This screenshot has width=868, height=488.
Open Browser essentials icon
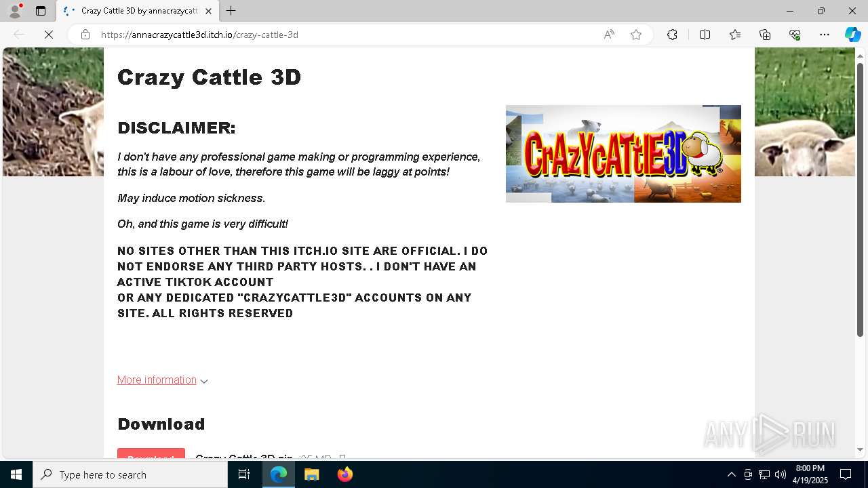(x=795, y=35)
